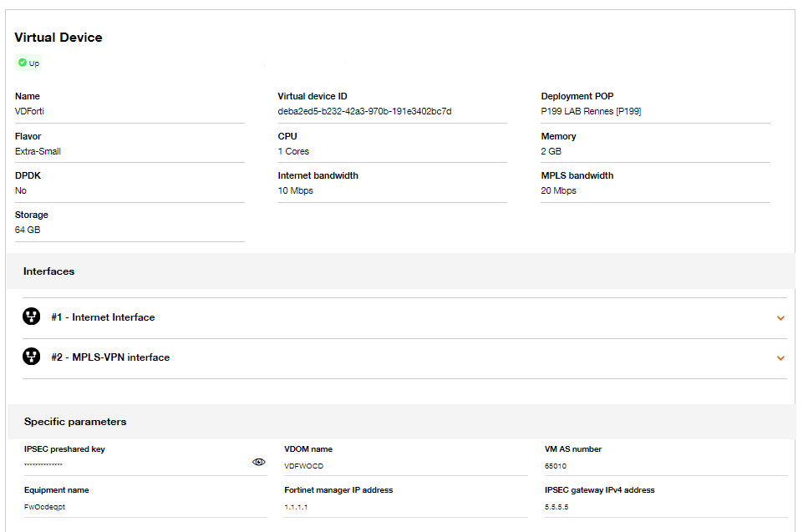The image size is (808, 532).
Task: Click the Virtual device ID label
Action: pyautogui.click(x=313, y=96)
